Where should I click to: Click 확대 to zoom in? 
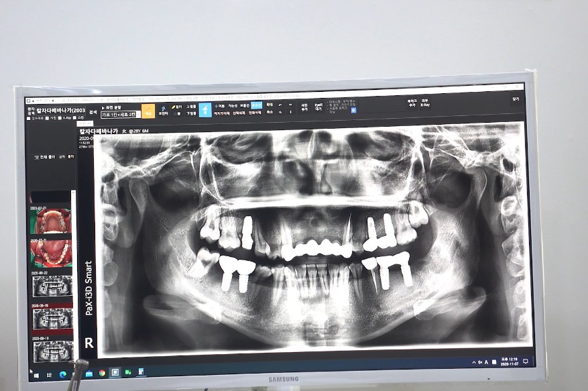point(270,105)
